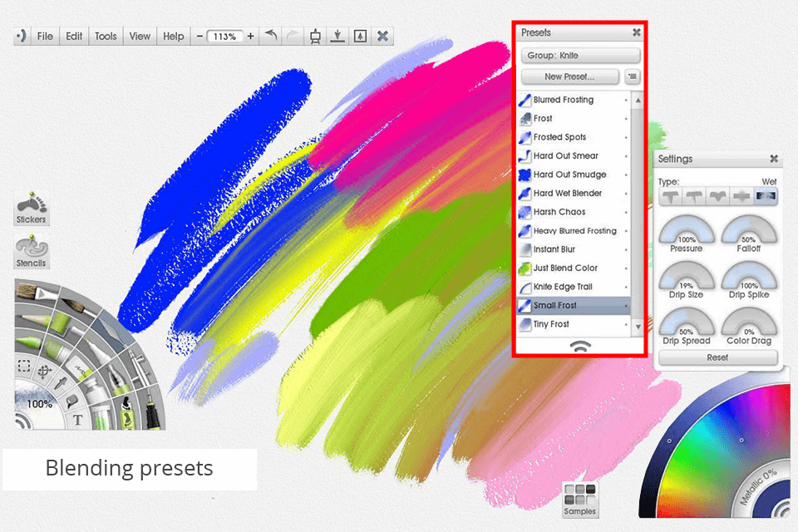Screen dimensions: 798x532
Task: Zoom in with the plus button
Action: point(250,36)
